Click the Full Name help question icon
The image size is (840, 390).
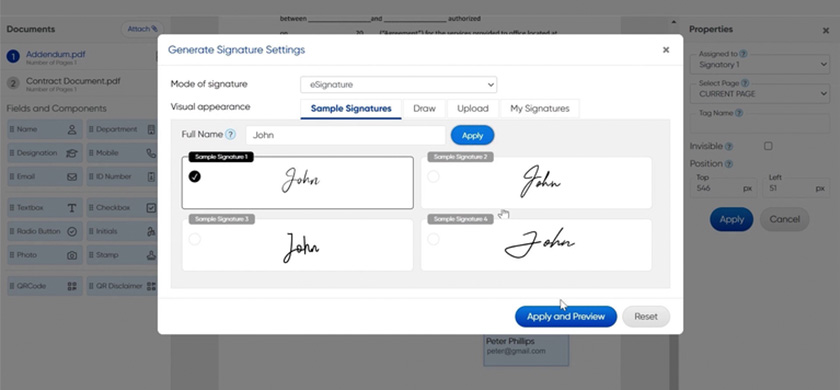[x=230, y=134]
